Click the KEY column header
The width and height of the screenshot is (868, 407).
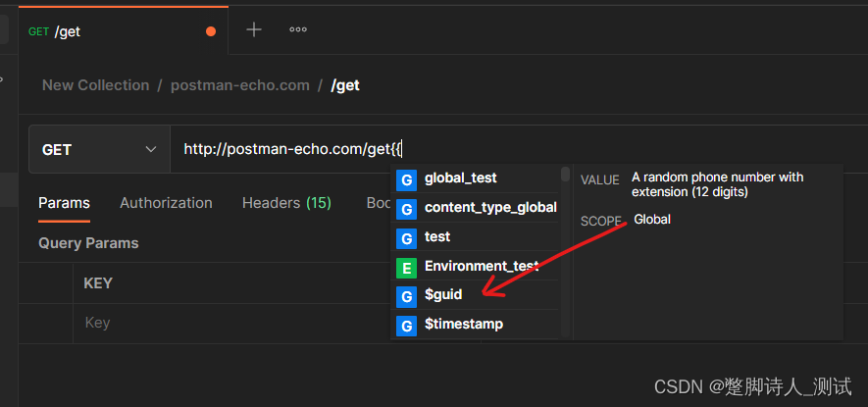coord(98,283)
